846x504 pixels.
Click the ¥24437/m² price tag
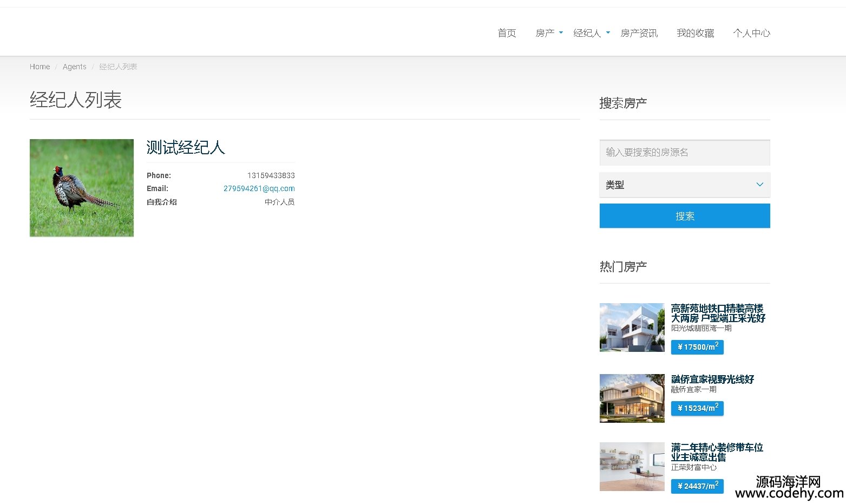697,486
